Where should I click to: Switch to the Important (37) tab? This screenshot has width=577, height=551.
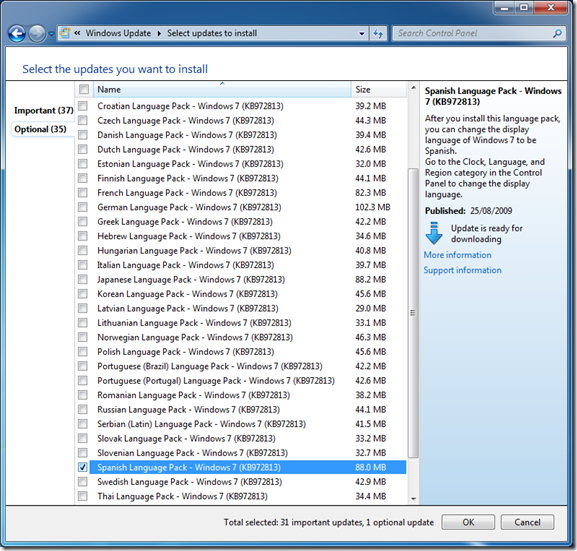pyautogui.click(x=44, y=110)
